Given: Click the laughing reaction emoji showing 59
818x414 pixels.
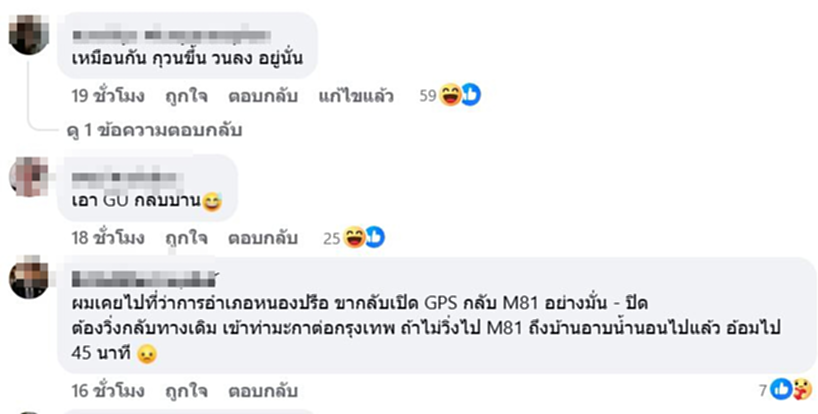Looking at the screenshot, I should pos(451,96).
